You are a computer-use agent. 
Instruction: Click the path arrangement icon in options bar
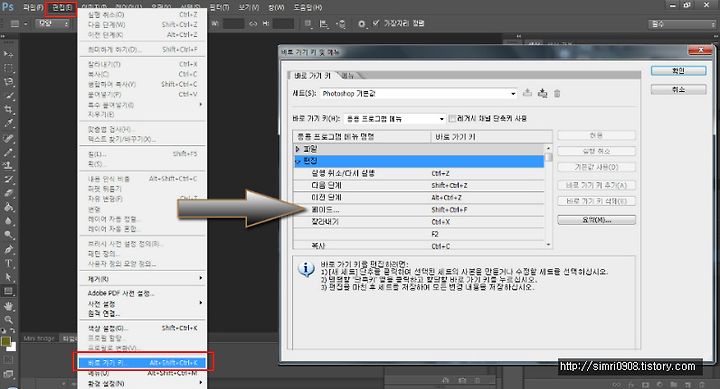click(x=341, y=24)
